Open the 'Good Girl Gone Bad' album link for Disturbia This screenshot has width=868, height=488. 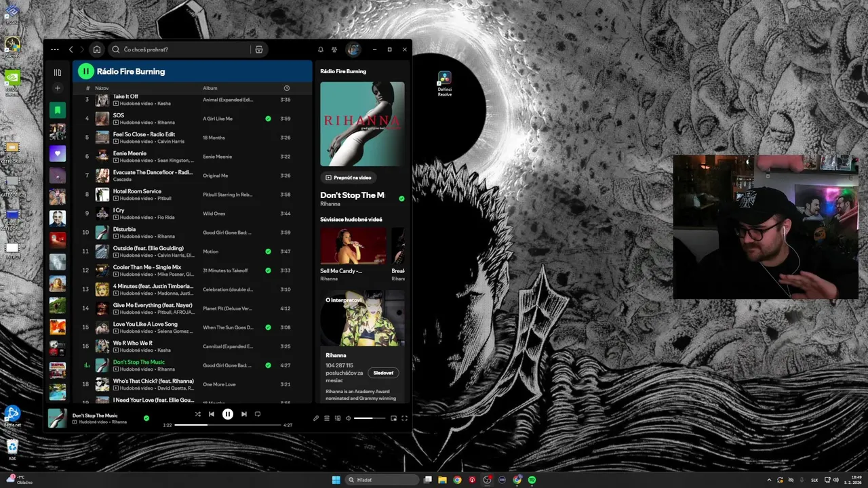click(227, 232)
